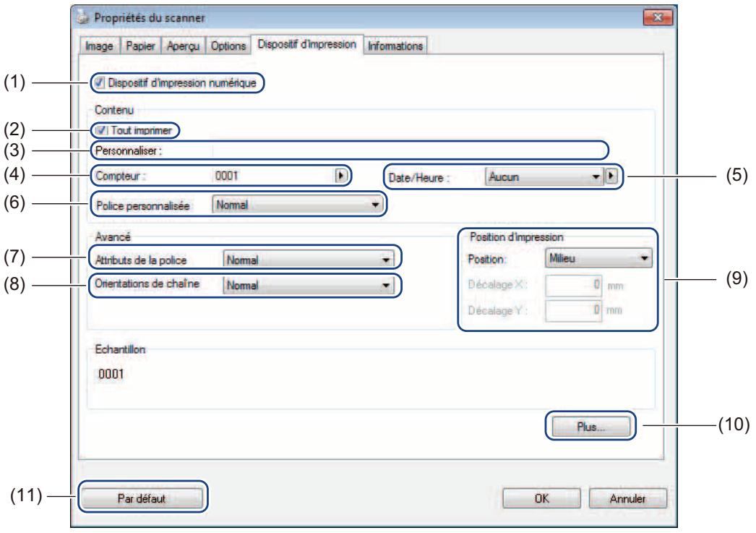Click the Position d'impression group label
The height and width of the screenshot is (533, 756).
click(x=516, y=236)
